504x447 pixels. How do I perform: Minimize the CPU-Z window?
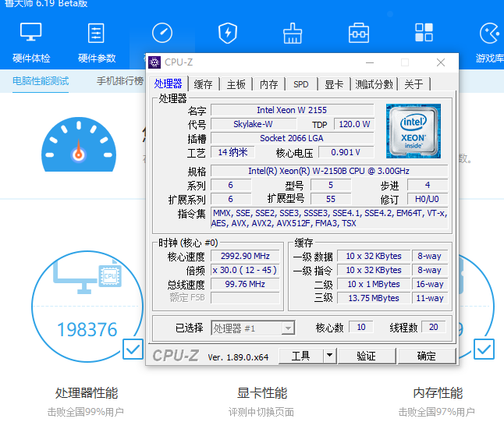(370, 62)
